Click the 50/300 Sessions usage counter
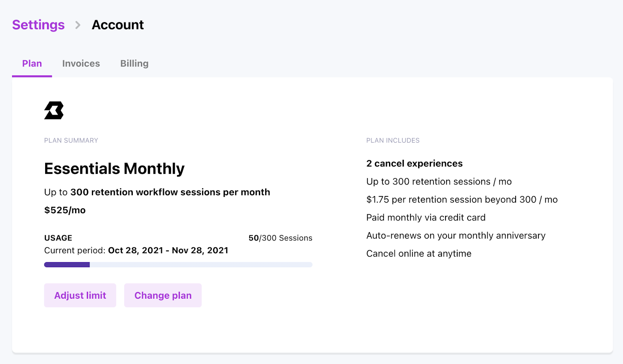The image size is (623, 364). [x=280, y=238]
